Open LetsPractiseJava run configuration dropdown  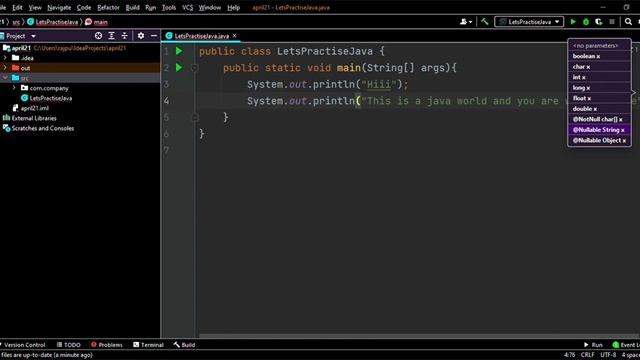pyautogui.click(x=529, y=22)
